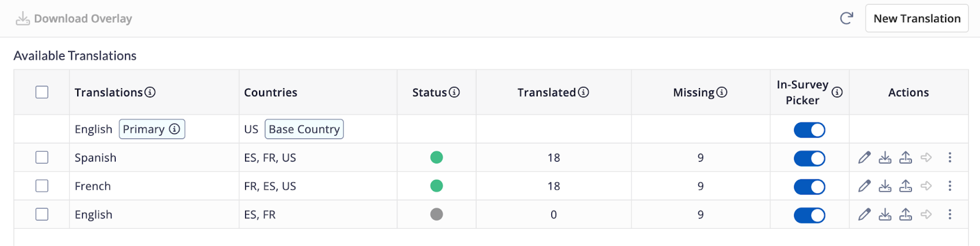Open more options menu for Spanish row

point(950,158)
